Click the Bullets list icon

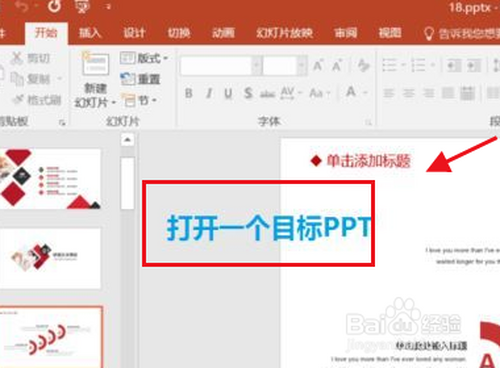point(389,65)
